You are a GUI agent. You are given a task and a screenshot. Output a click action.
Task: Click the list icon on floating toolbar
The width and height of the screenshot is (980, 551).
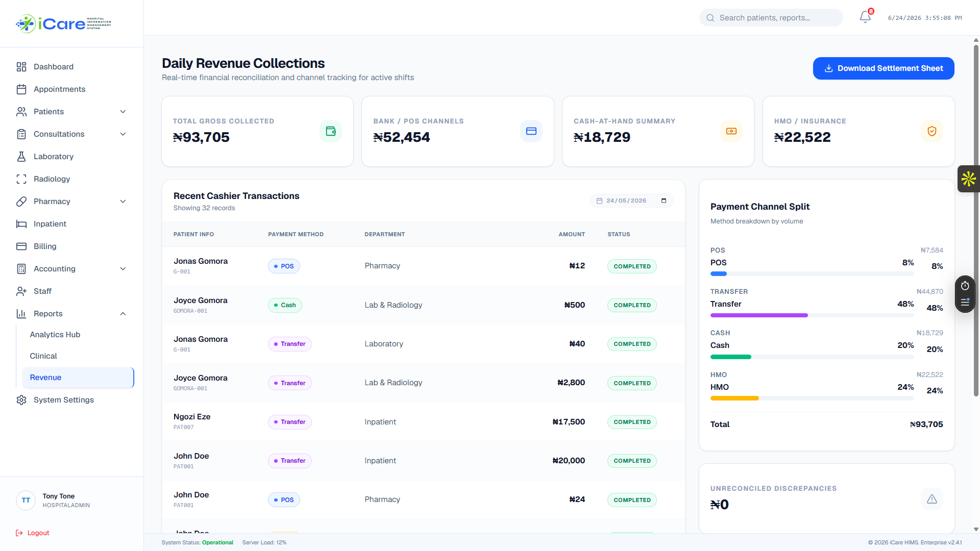click(965, 303)
